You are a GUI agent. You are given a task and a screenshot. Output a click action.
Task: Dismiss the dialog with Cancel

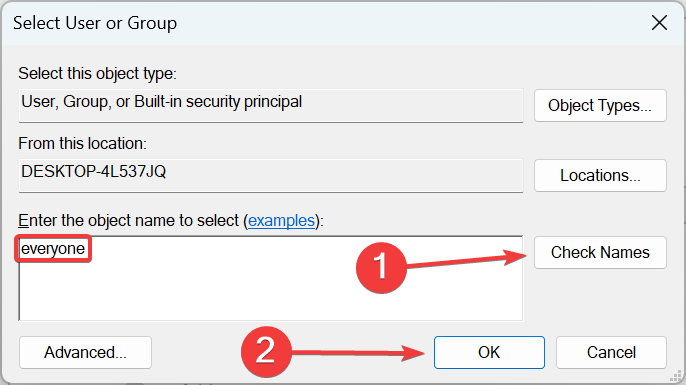[x=611, y=352]
